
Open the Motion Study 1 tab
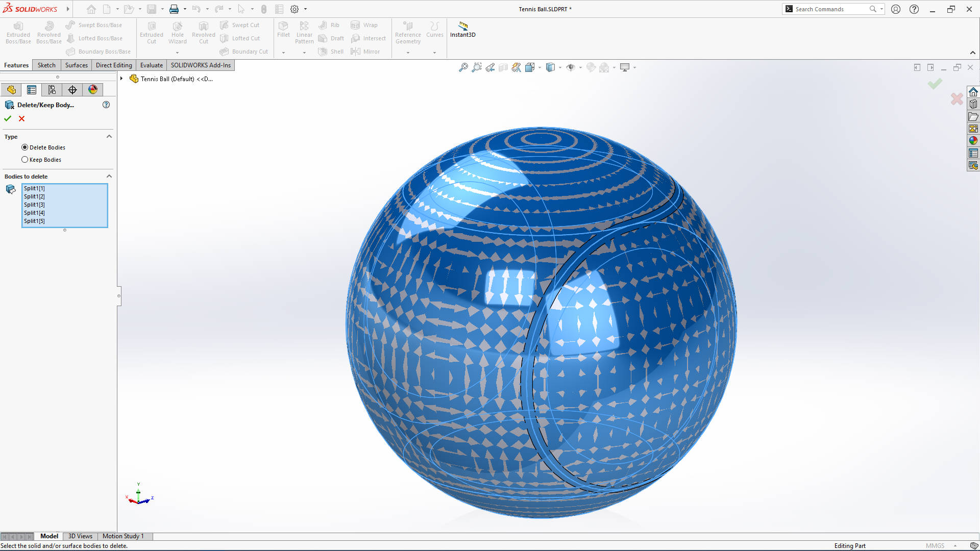(x=123, y=536)
